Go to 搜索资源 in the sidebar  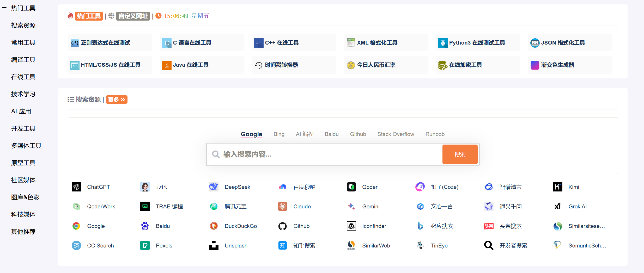tap(23, 25)
